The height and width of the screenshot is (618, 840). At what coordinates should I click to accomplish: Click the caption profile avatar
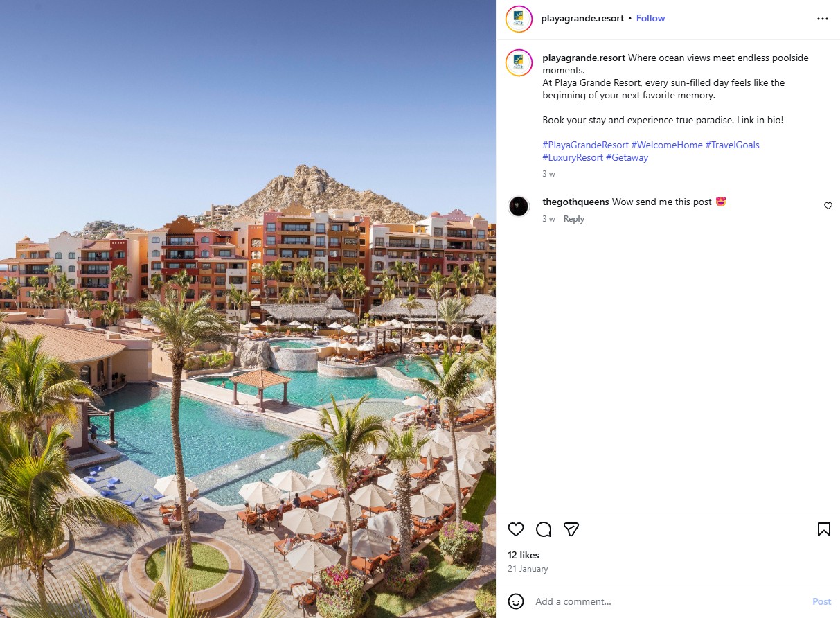tap(519, 63)
